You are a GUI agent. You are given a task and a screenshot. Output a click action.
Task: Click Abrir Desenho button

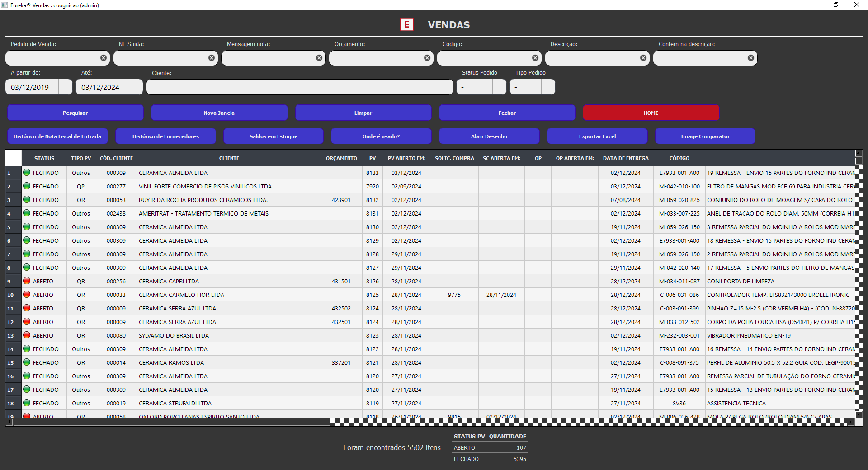(489, 136)
